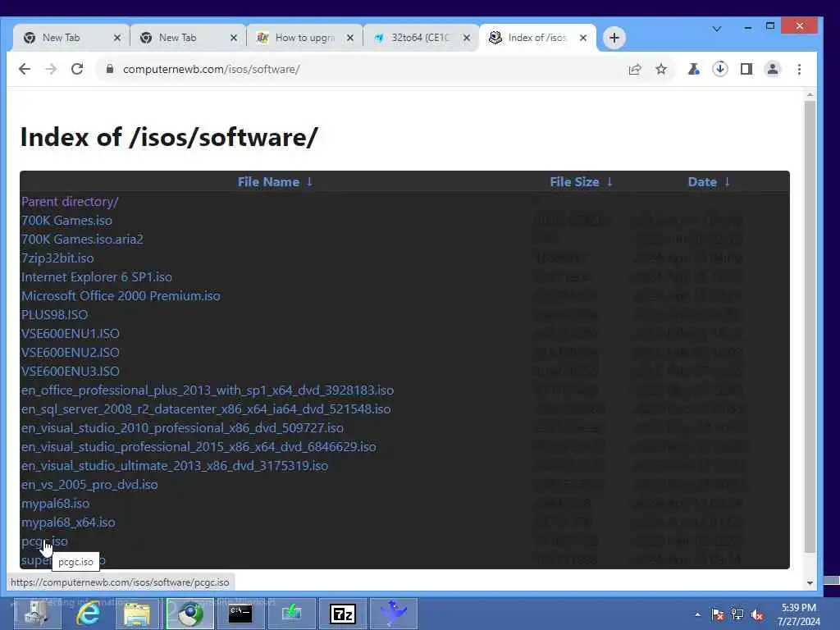Select the Index of /isos tab
Image resolution: width=840 pixels, height=630 pixels.
coord(538,38)
